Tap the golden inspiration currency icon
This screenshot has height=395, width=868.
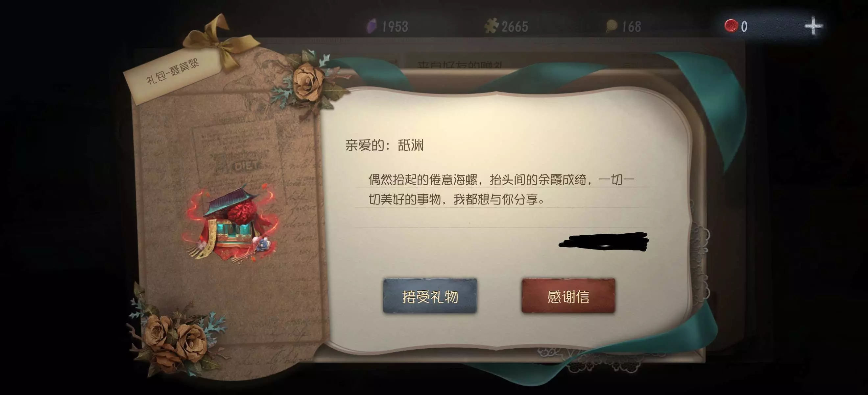point(611,26)
